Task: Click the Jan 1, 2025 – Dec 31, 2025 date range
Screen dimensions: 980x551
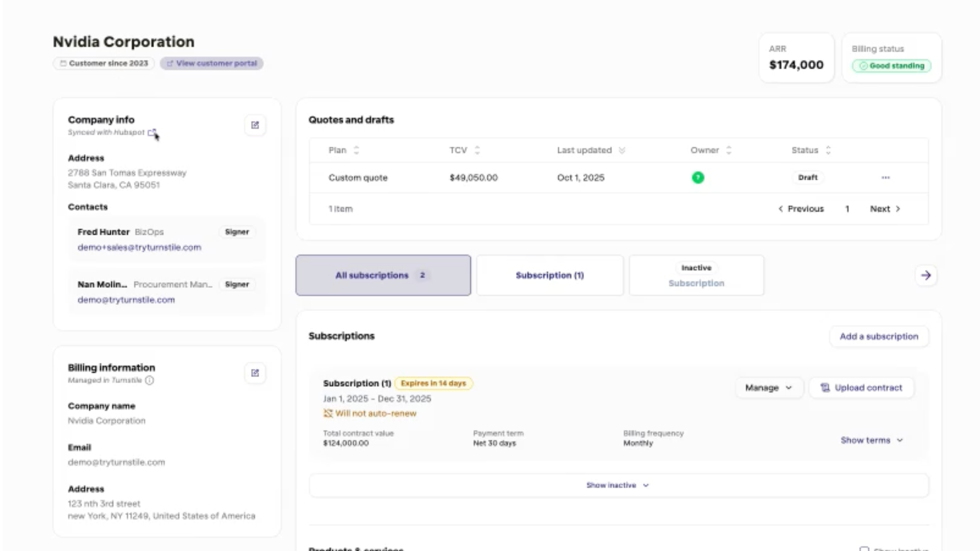Action: tap(377, 399)
